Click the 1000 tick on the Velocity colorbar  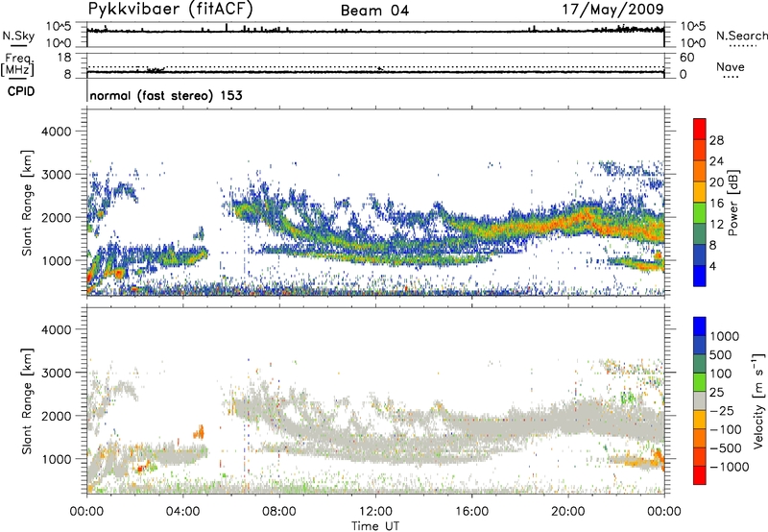pos(725,336)
